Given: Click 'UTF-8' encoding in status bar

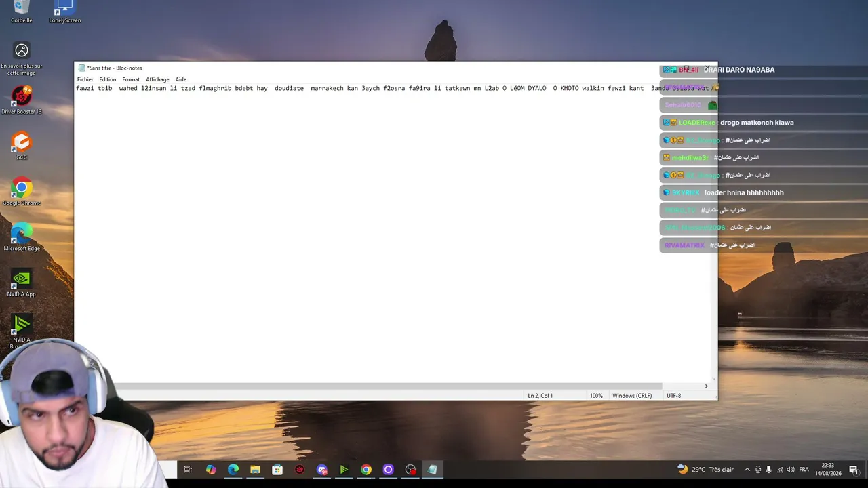Looking at the screenshot, I should (673, 396).
